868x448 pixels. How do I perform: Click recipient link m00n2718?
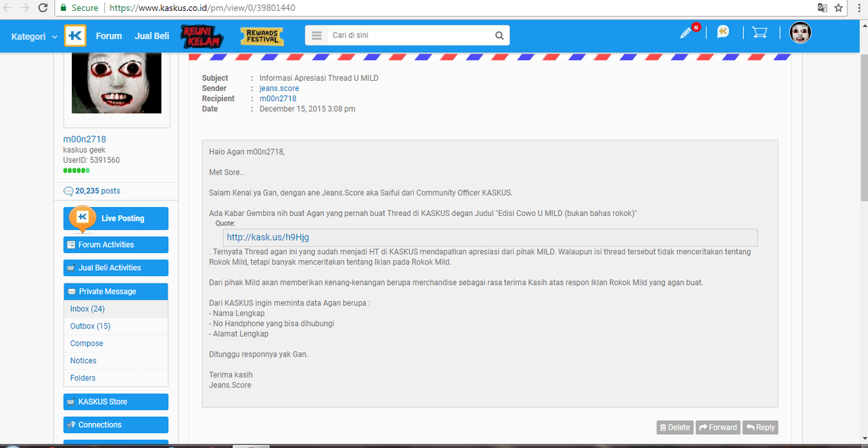point(278,98)
